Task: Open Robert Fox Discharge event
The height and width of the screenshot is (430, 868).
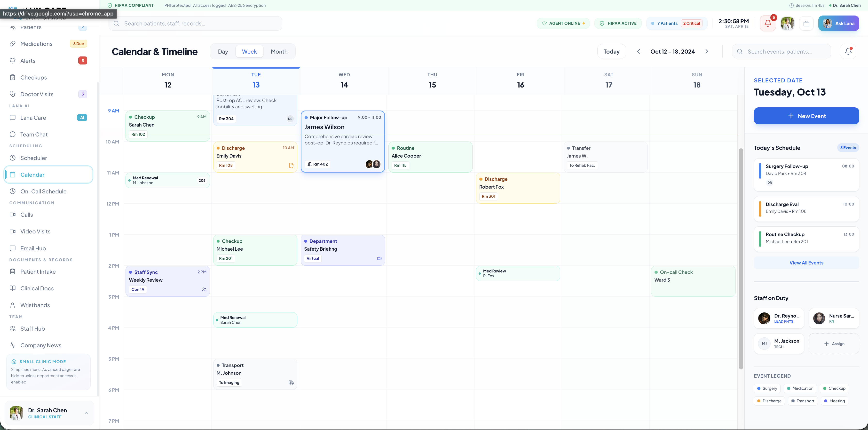Action: [518, 188]
